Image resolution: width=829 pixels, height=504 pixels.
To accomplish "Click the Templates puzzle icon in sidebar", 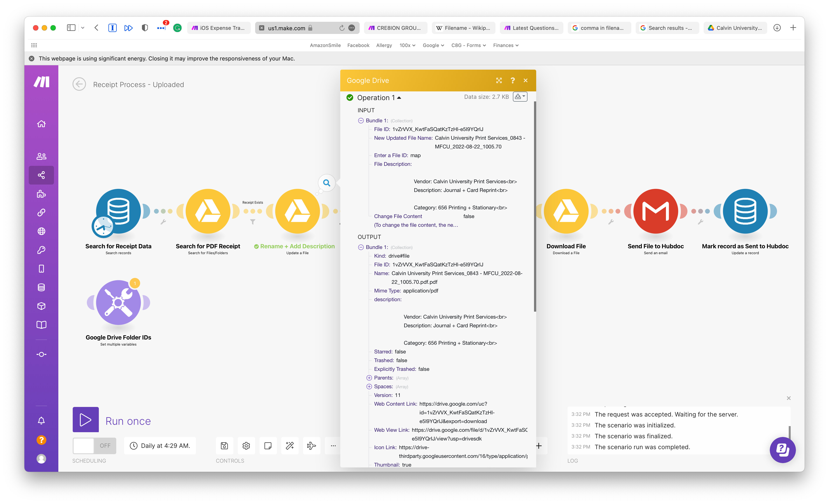I will (41, 194).
